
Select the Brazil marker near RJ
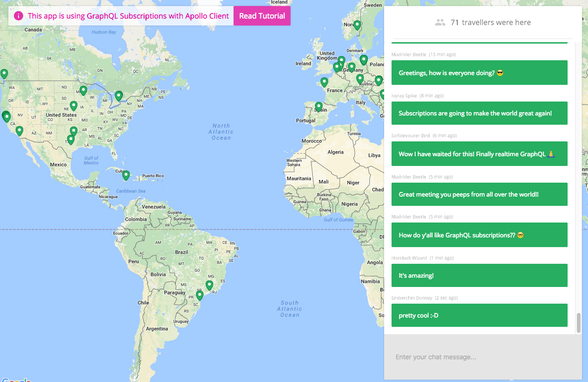[209, 285]
